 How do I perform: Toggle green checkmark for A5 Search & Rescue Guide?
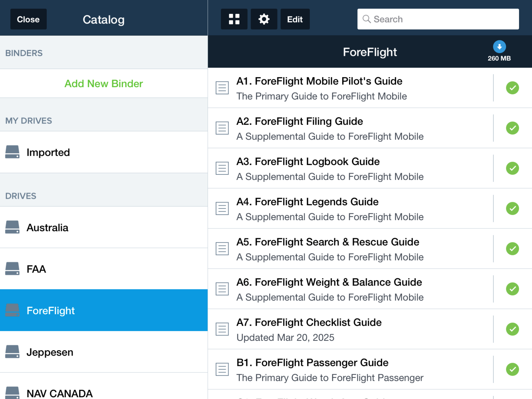tap(512, 249)
